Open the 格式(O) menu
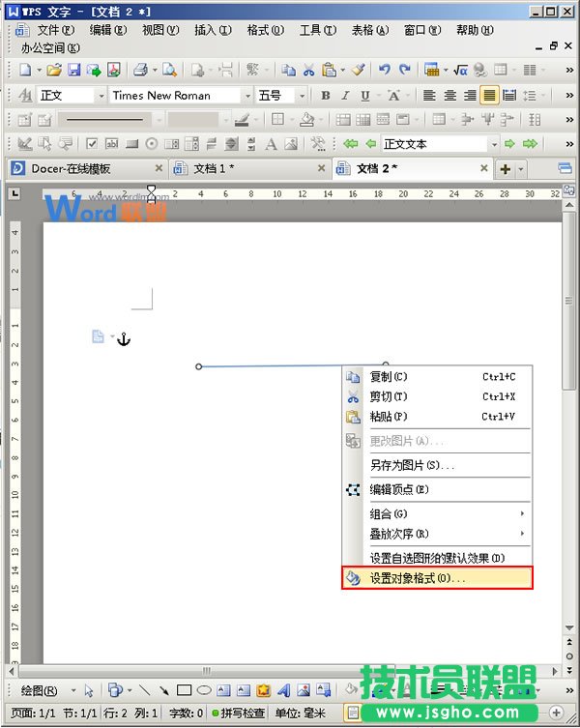 click(x=265, y=30)
